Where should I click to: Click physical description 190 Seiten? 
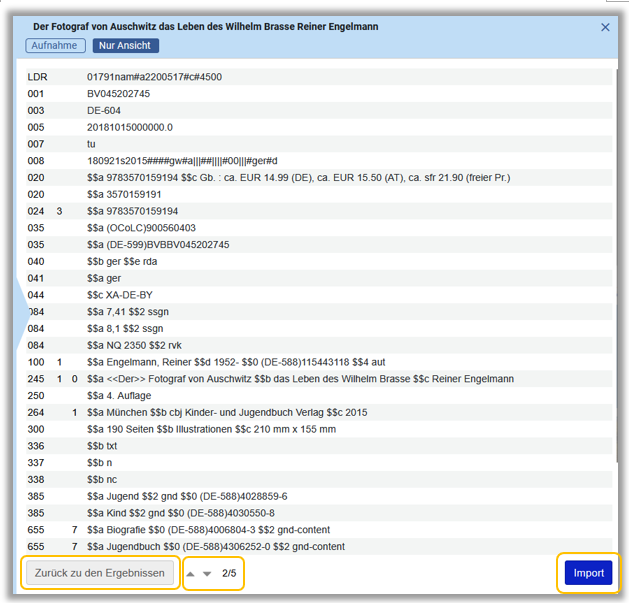pyautogui.click(x=211, y=429)
